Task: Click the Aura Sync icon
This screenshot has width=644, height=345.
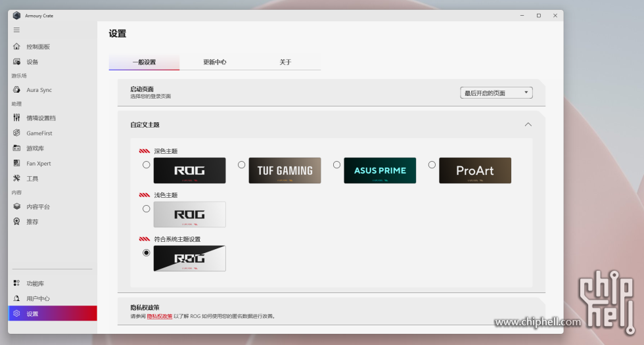Action: point(16,89)
